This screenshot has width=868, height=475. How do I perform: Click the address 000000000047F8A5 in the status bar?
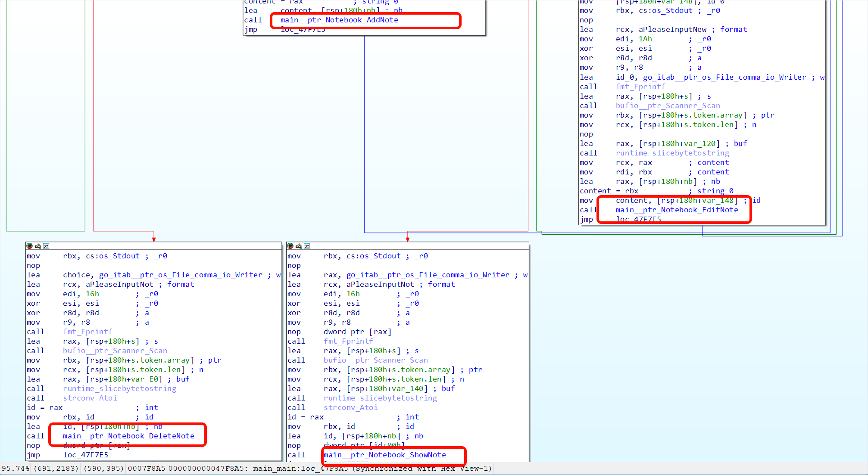point(208,468)
